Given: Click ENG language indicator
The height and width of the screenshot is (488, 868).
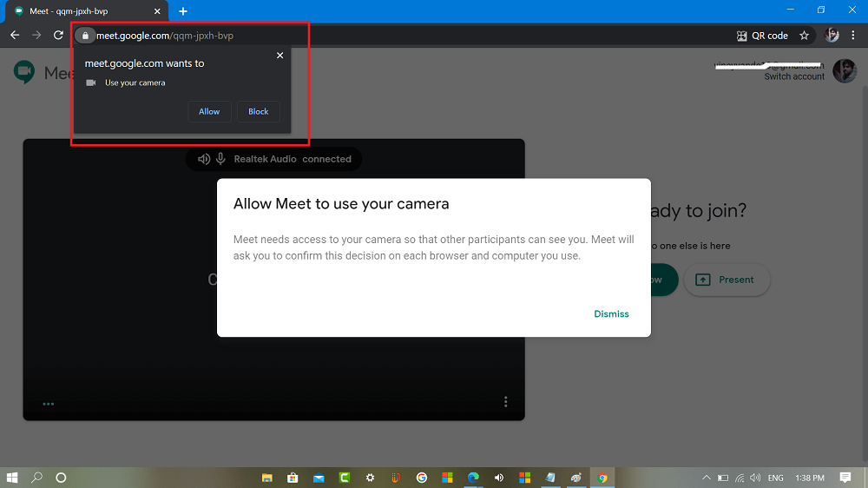Looking at the screenshot, I should pyautogui.click(x=775, y=478).
